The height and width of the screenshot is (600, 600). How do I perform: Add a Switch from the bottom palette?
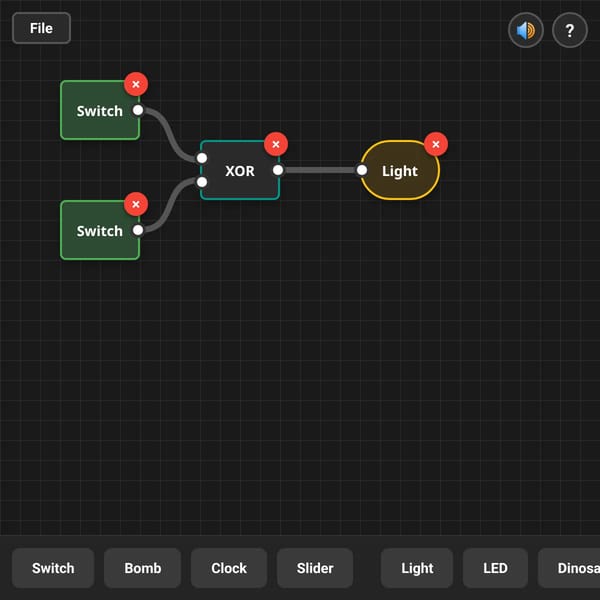click(x=53, y=568)
